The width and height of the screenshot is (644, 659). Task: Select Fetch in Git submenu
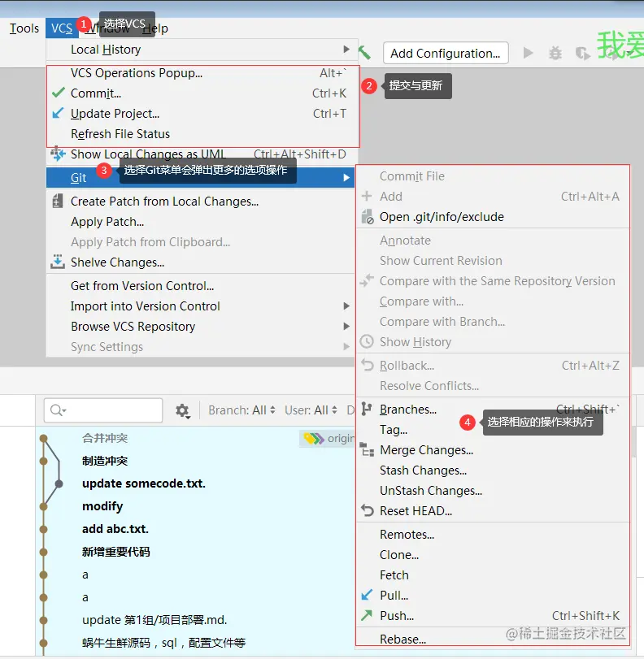click(493, 574)
